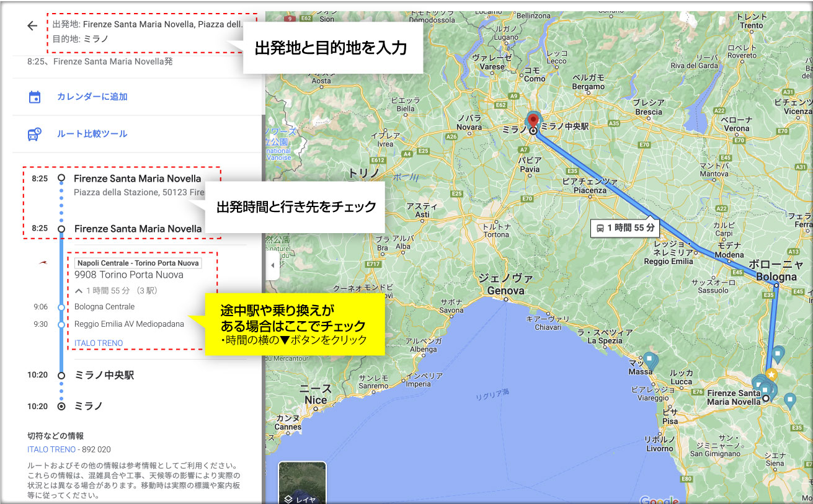813x504 pixels.
Task: Collapse the side panel with the arrow tab
Action: (272, 265)
